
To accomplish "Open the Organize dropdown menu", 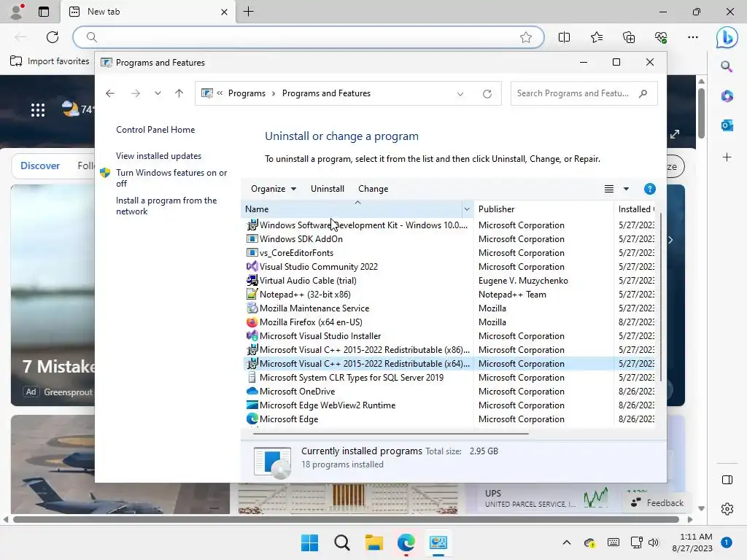I will 274,189.
